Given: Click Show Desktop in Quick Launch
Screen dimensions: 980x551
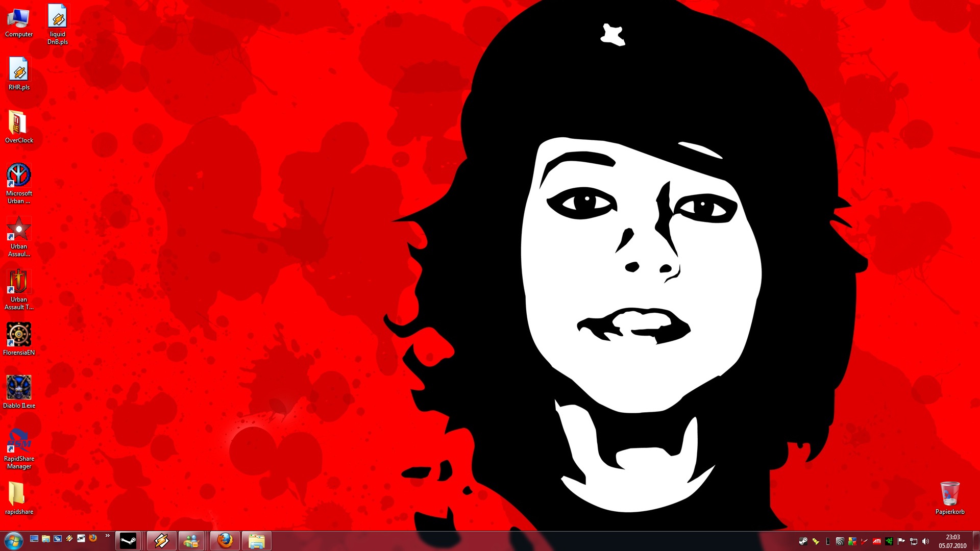Looking at the screenshot, I should click(34, 538).
